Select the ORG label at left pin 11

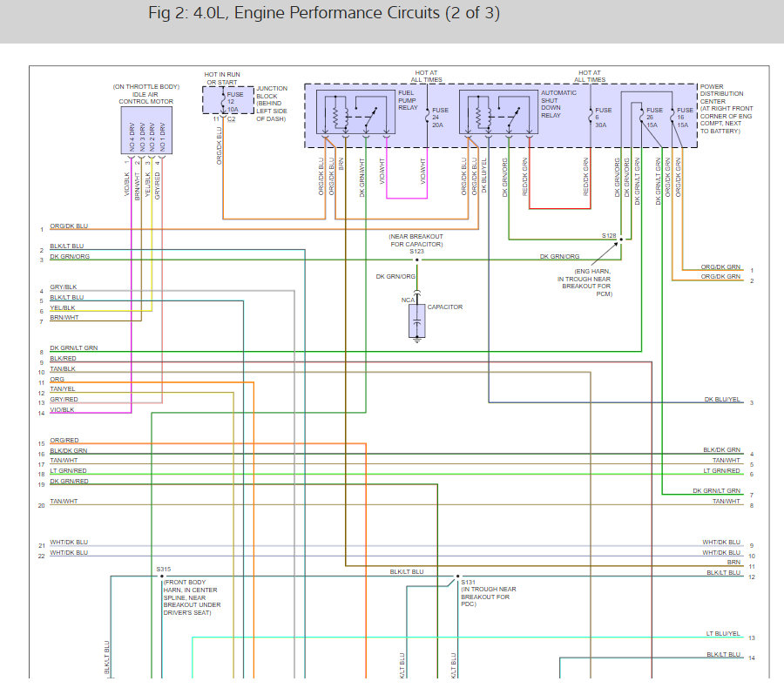[57, 380]
